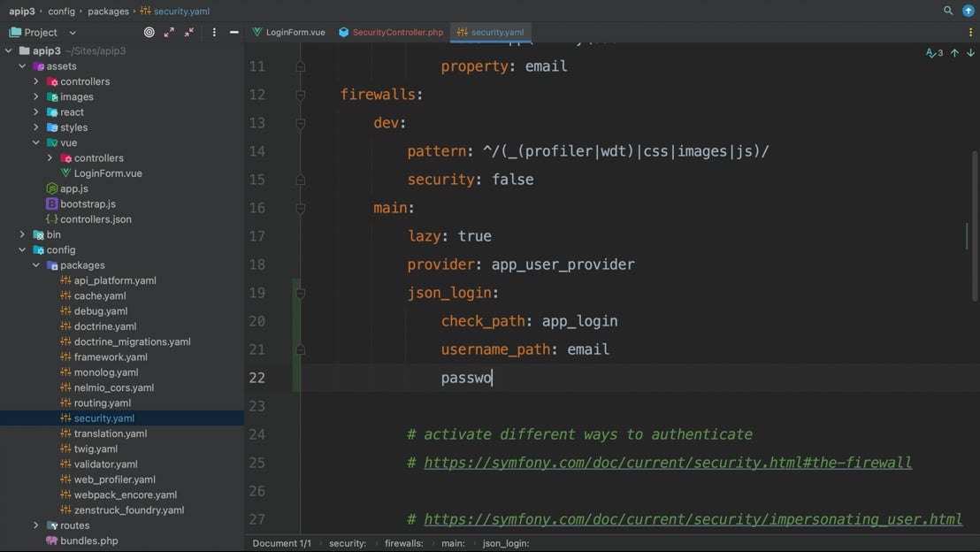Click the search magnifier icon
This screenshot has height=552, width=980.
[x=948, y=11]
